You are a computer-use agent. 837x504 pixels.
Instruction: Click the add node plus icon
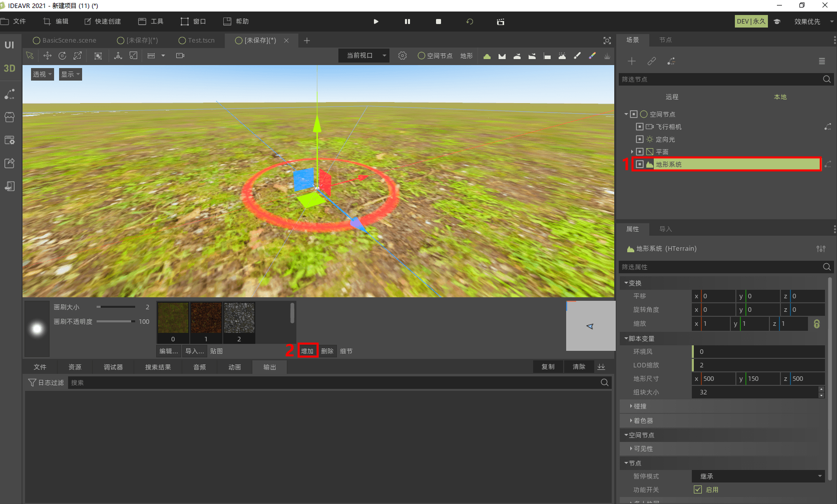point(632,61)
